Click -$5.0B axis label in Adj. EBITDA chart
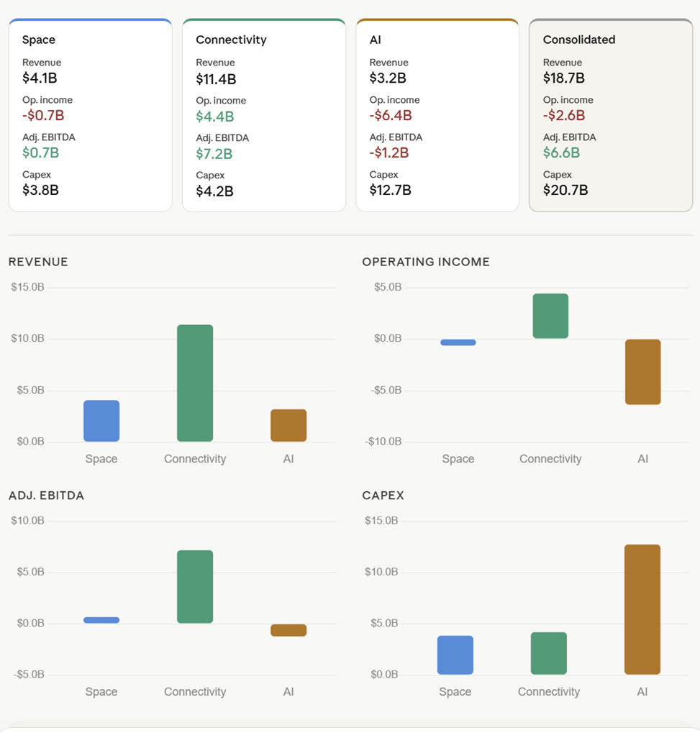 (29, 675)
